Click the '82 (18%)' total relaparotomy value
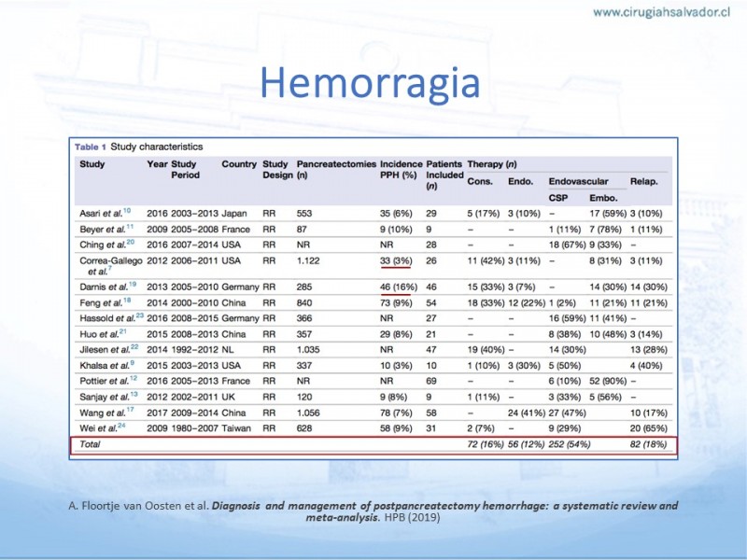 pyautogui.click(x=648, y=444)
